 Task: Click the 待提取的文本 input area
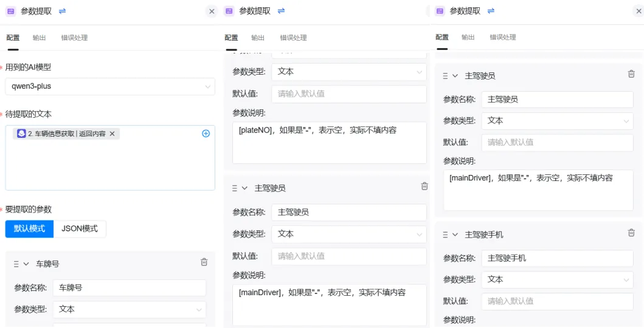(110, 158)
